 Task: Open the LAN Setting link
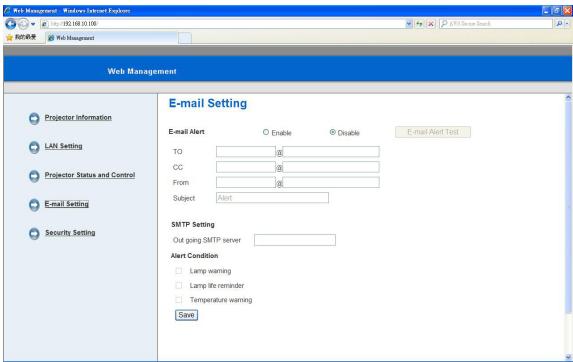click(63, 146)
